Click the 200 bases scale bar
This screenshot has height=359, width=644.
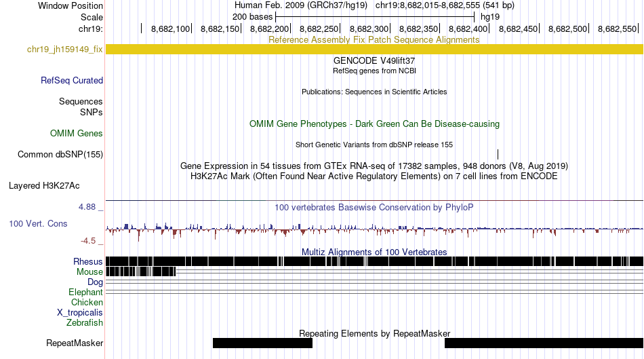[x=375, y=17]
